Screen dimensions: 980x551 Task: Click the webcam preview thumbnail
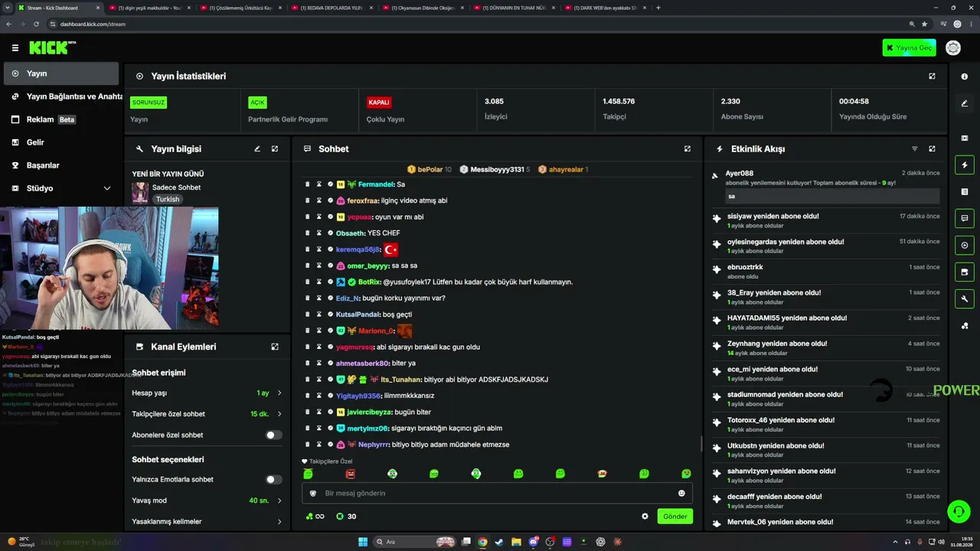pos(109,267)
